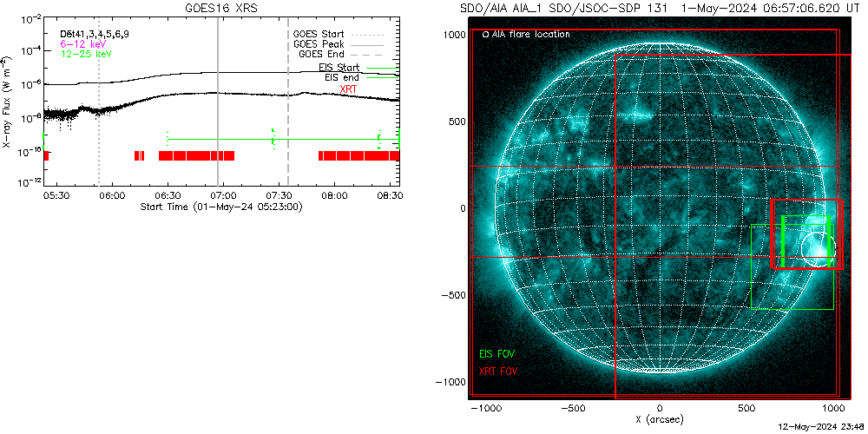Viewport: 868px width, 434px height.
Task: Click the 10^-6 flux axis label
Action: [x=31, y=84]
